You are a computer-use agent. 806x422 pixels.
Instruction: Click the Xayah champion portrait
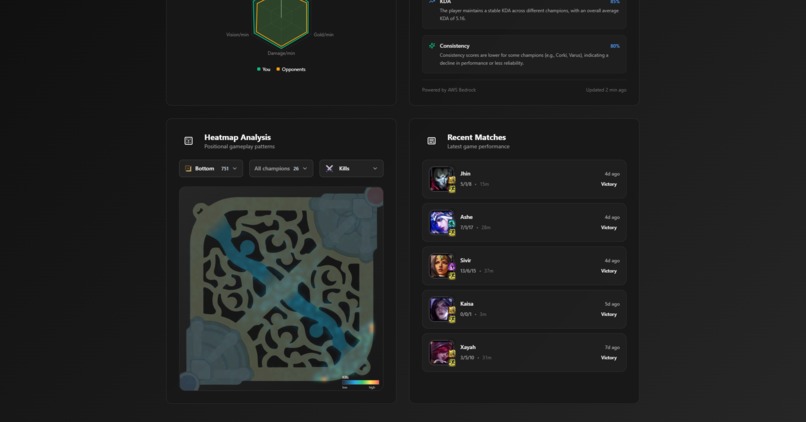441,353
